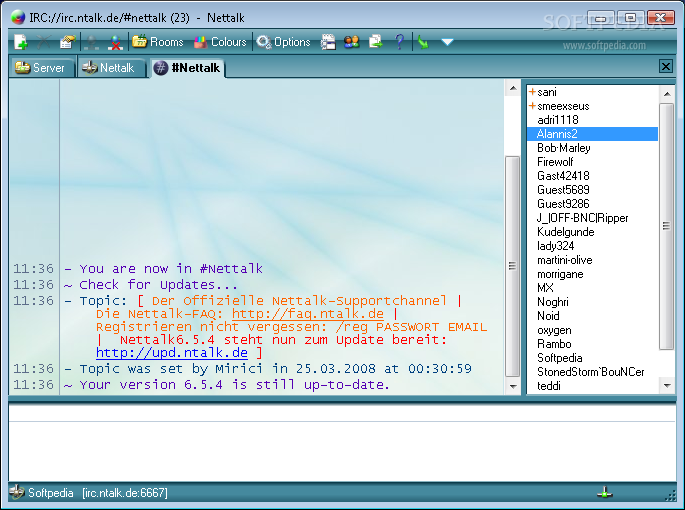The height and width of the screenshot is (510, 685).
Task: Select user Guest5689
Action: [592, 190]
